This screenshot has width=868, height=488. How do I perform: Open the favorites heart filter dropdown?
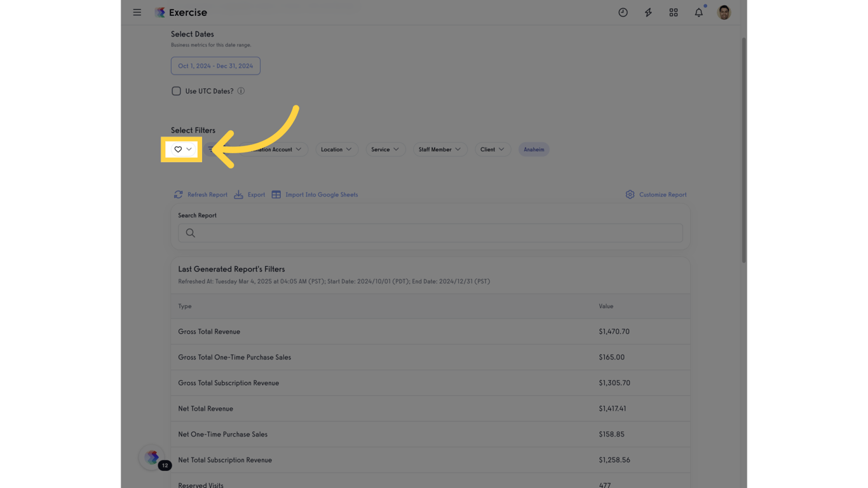coord(181,149)
